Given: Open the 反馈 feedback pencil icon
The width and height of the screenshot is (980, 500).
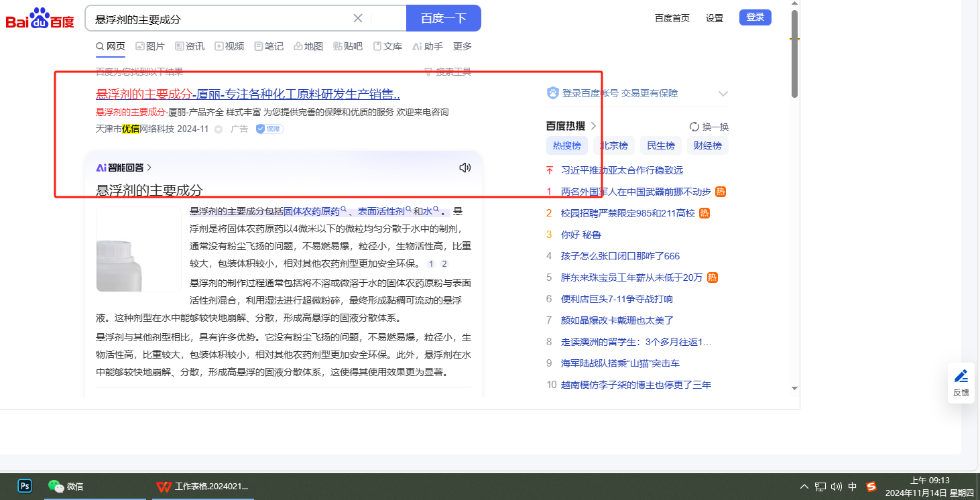Looking at the screenshot, I should click(961, 383).
